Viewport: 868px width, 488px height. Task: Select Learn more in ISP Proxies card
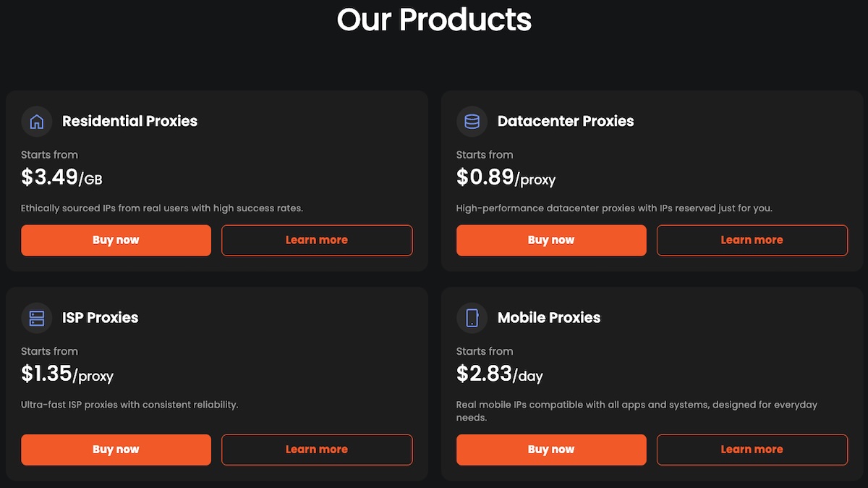(x=317, y=450)
